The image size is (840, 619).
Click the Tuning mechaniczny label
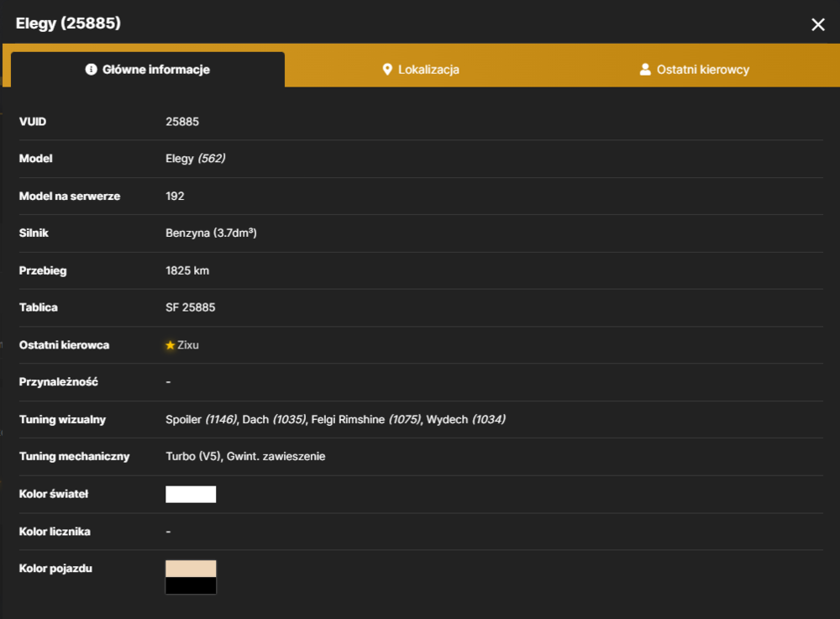pyautogui.click(x=75, y=456)
